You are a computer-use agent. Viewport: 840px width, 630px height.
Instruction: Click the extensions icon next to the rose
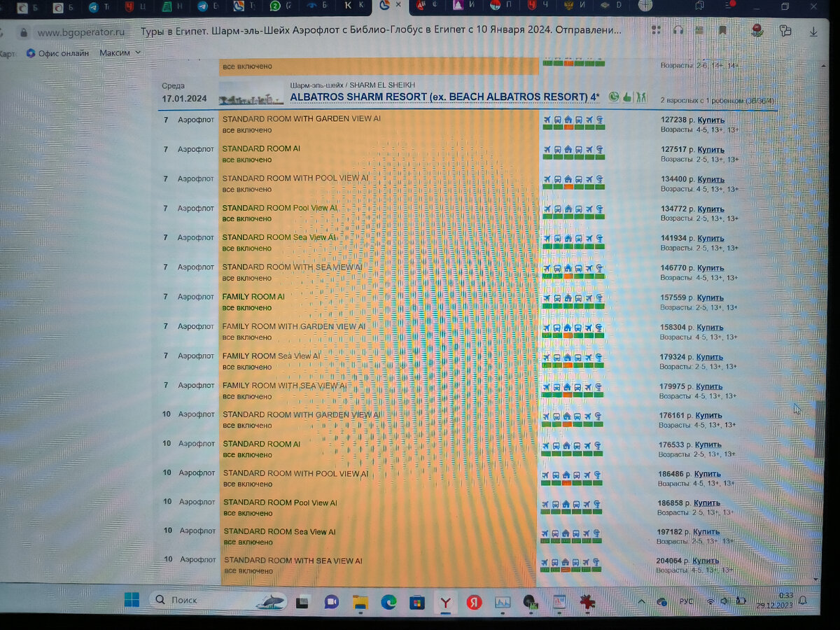(x=785, y=31)
